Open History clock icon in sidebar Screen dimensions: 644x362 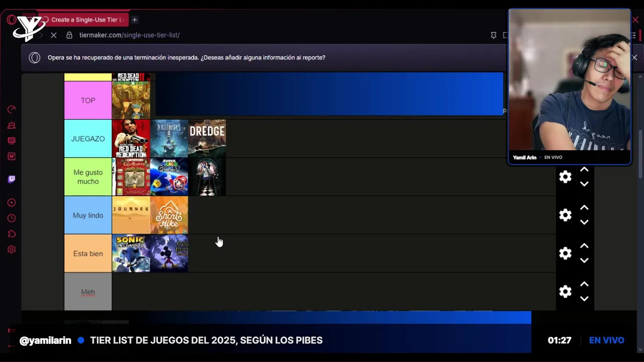[12, 218]
